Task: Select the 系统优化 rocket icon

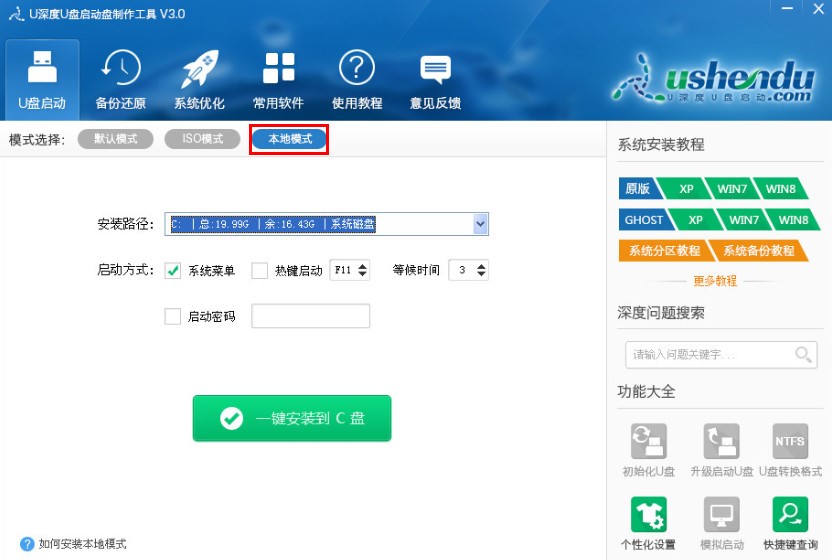Action: 200,68
